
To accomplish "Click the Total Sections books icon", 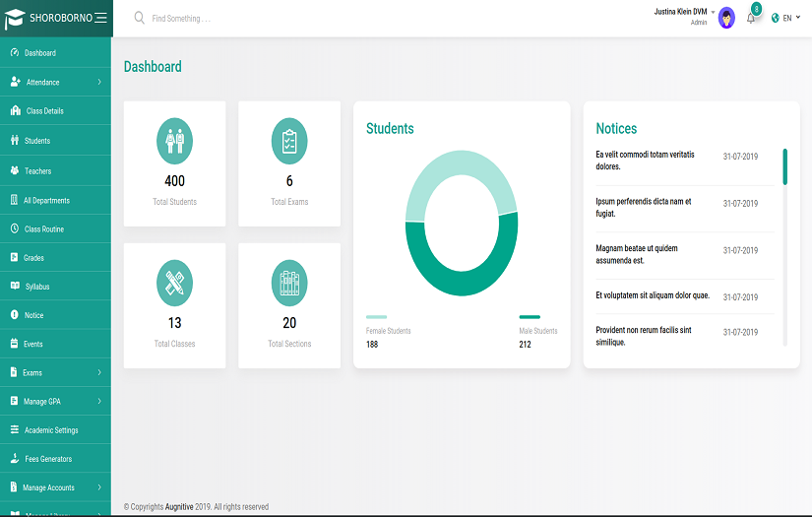I will [289, 284].
